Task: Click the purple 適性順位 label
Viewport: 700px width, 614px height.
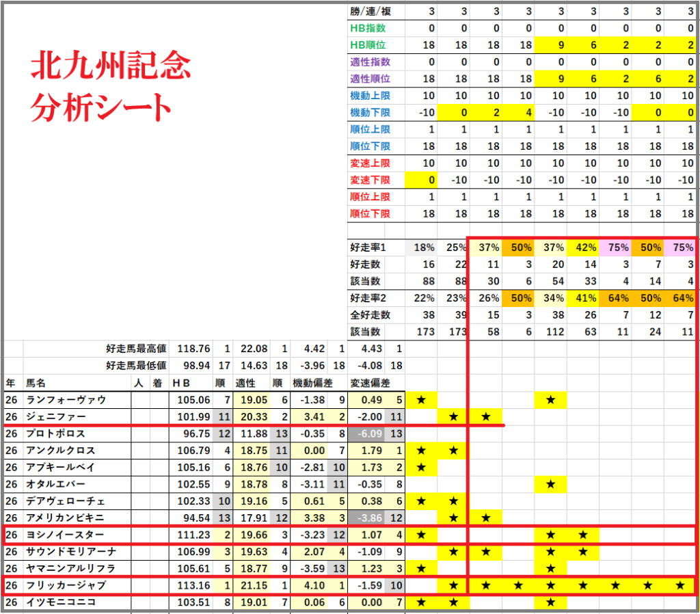Action: [x=370, y=79]
